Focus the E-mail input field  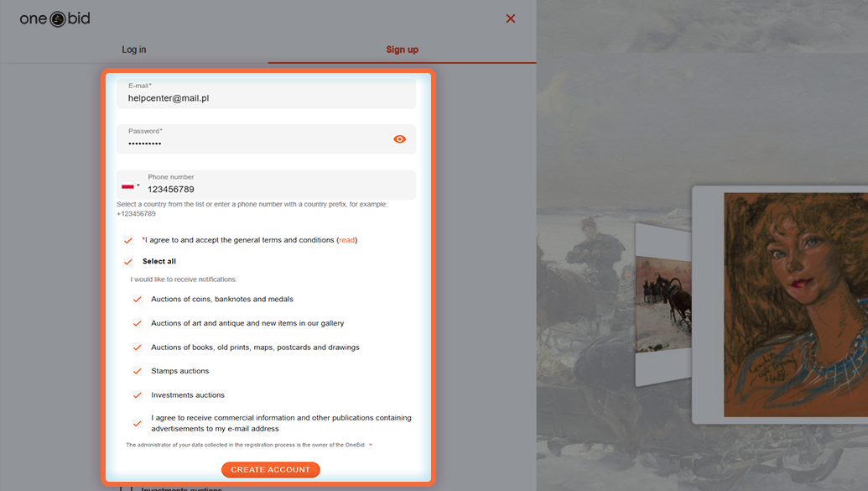click(266, 94)
